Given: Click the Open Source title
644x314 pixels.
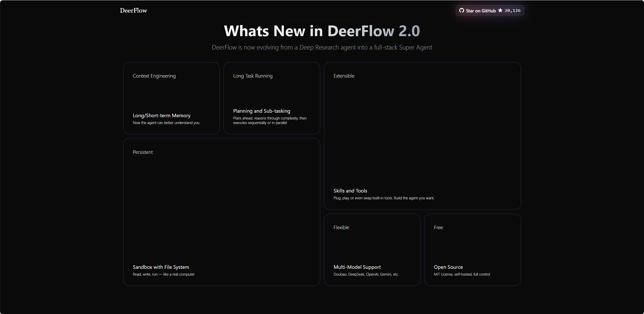Looking at the screenshot, I should (448, 267).
